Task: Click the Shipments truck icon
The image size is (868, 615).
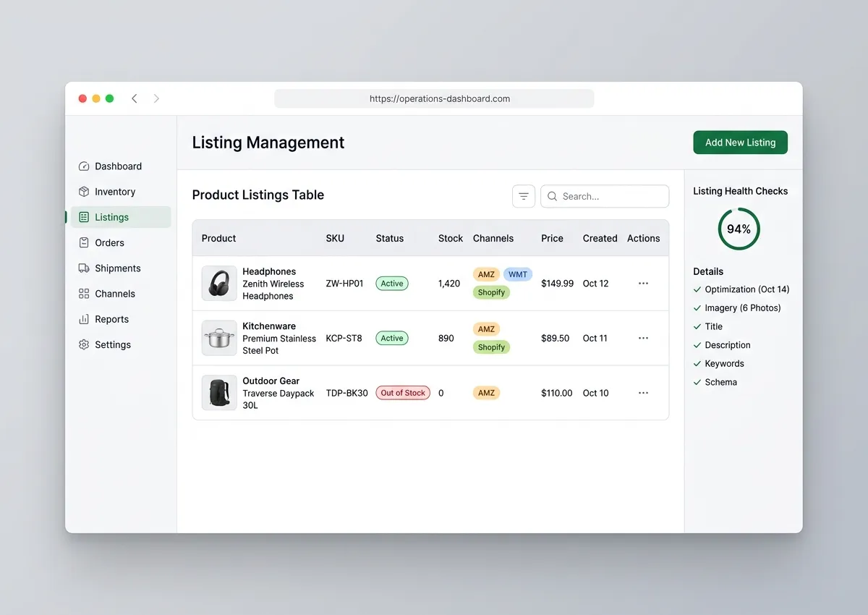Action: click(84, 268)
